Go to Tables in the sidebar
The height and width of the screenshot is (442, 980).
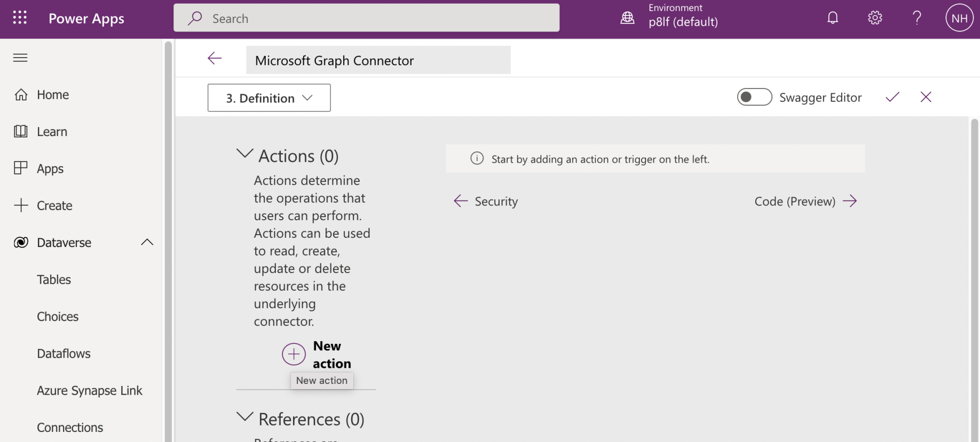click(x=54, y=279)
